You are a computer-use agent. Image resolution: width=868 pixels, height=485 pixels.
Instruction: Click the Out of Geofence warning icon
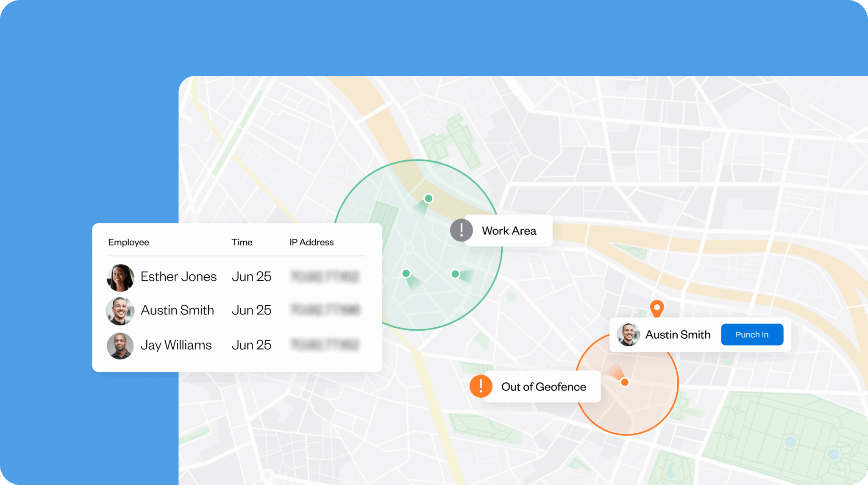481,386
